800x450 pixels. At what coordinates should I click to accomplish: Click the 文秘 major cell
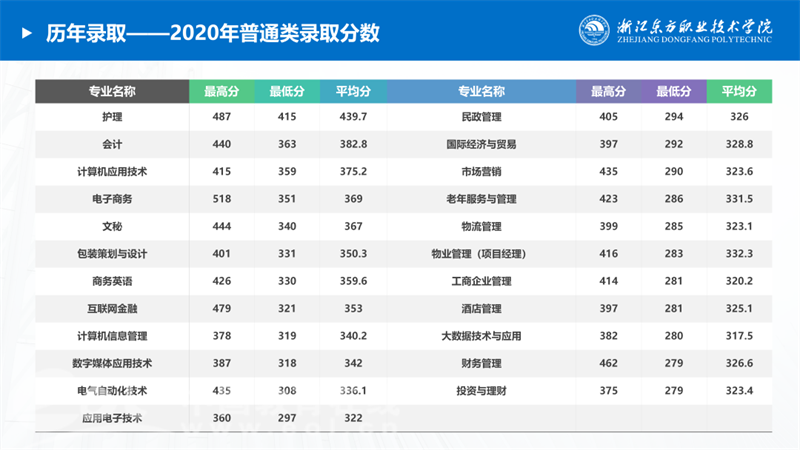(112, 227)
